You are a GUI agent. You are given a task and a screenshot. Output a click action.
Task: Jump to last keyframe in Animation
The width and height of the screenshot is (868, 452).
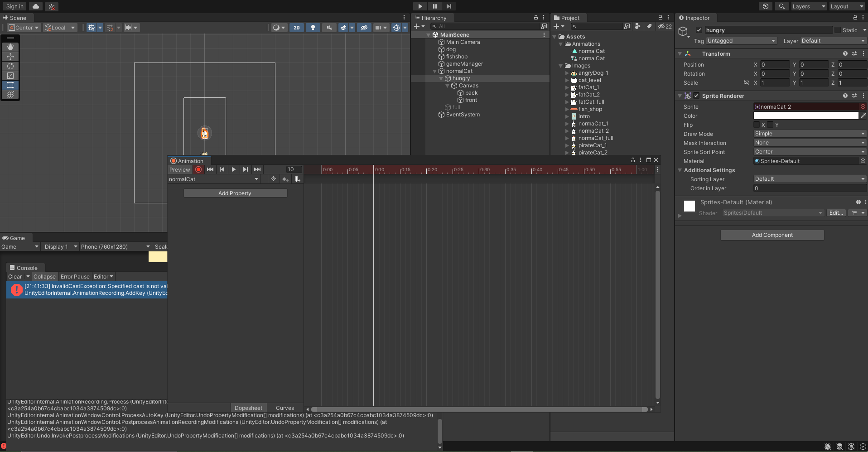pos(257,169)
